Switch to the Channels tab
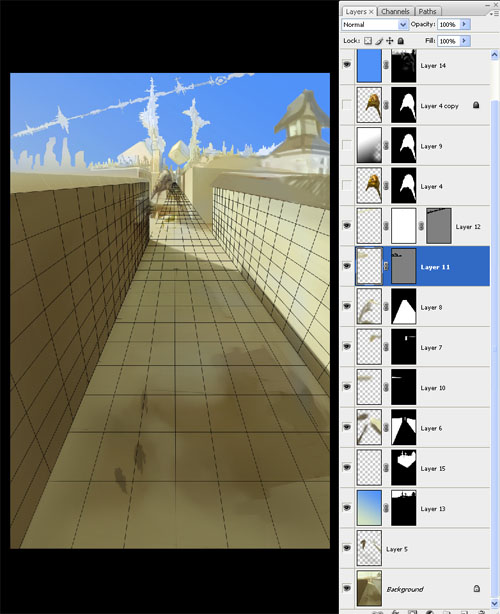The image size is (500, 614). pyautogui.click(x=395, y=12)
